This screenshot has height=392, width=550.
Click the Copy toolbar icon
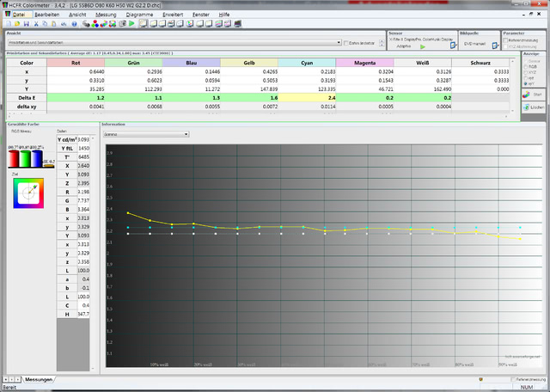point(45,24)
